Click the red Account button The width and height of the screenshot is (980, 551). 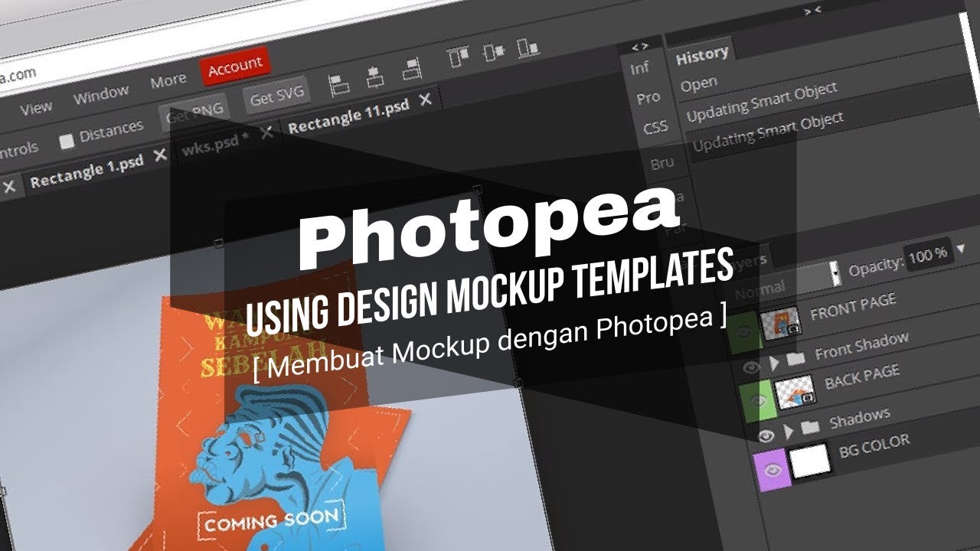tap(235, 67)
